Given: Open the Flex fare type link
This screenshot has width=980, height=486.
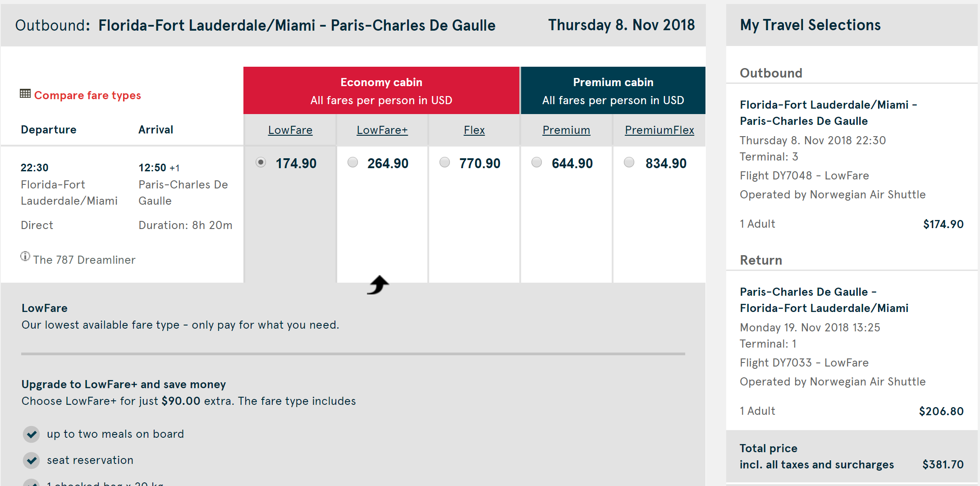Looking at the screenshot, I should tap(474, 130).
